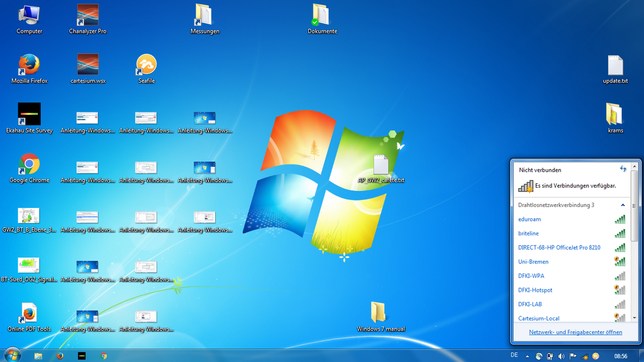Click the network list scrollbar down arrow
This screenshot has height=362, width=644.
(634, 317)
